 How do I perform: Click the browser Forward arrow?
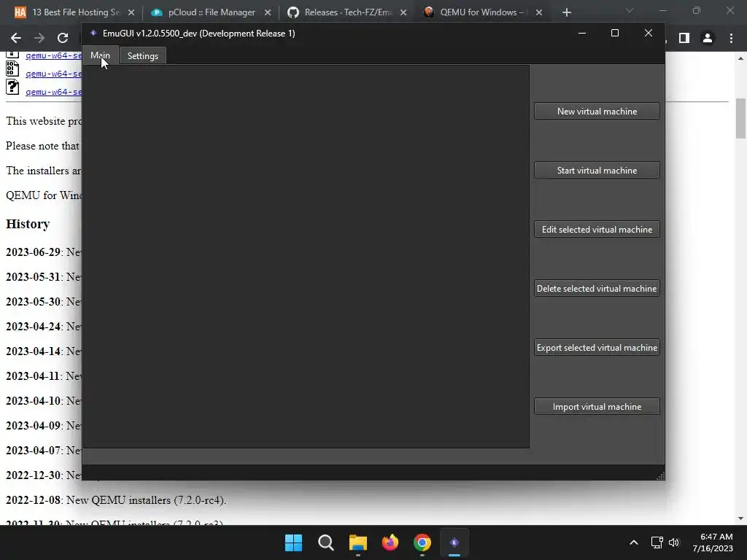[39, 38]
